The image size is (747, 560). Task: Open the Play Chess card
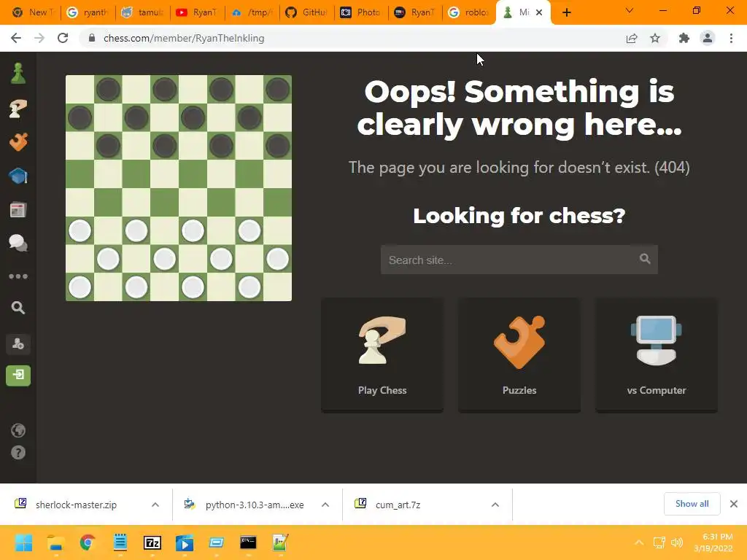click(x=382, y=355)
